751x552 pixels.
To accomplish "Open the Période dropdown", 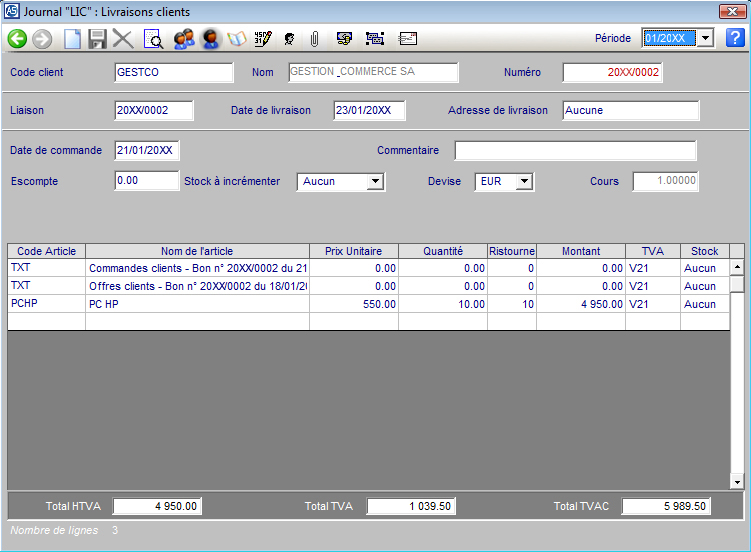I will pyautogui.click(x=705, y=38).
